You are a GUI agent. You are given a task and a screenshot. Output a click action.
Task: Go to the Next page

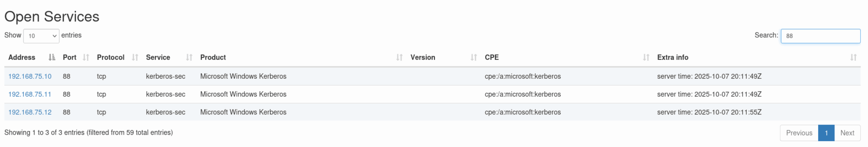[x=847, y=133]
